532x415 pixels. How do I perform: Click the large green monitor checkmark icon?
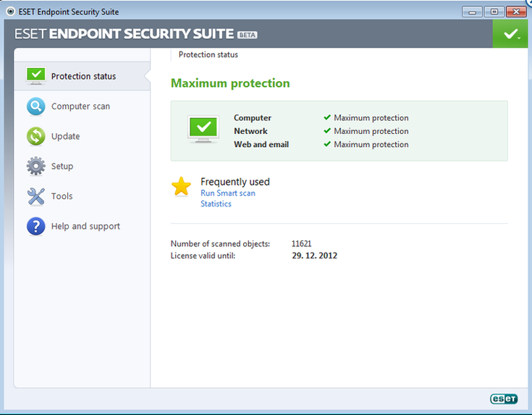click(x=203, y=129)
